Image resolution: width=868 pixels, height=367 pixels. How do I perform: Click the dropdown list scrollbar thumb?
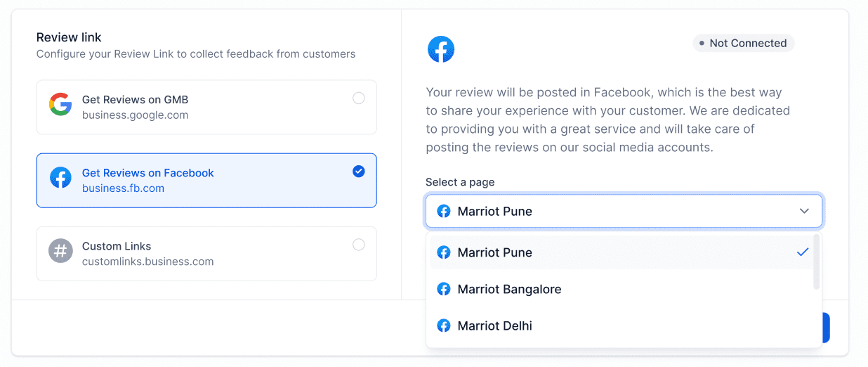click(816, 262)
